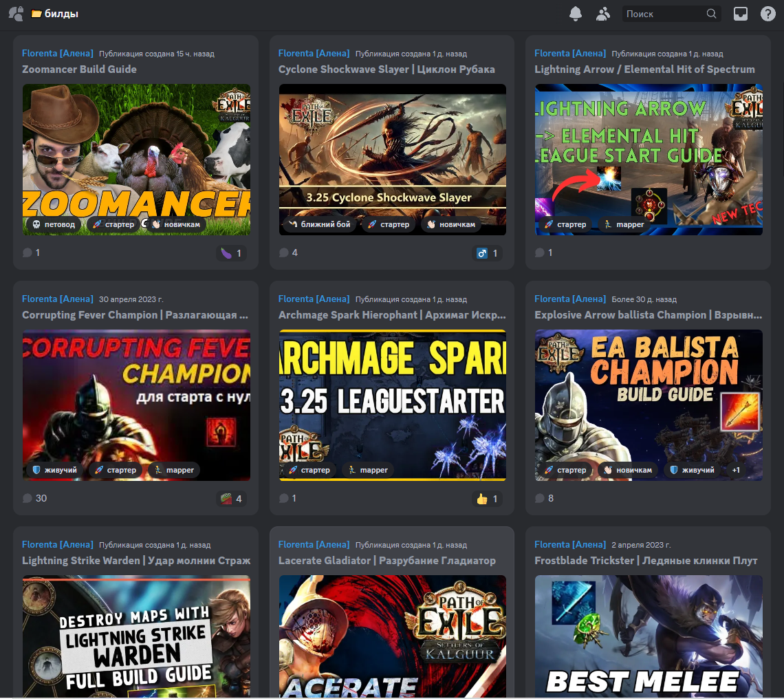Screen dimensions: 784x699
Task: Open Frostblade Trickster post title
Action: [x=646, y=561]
